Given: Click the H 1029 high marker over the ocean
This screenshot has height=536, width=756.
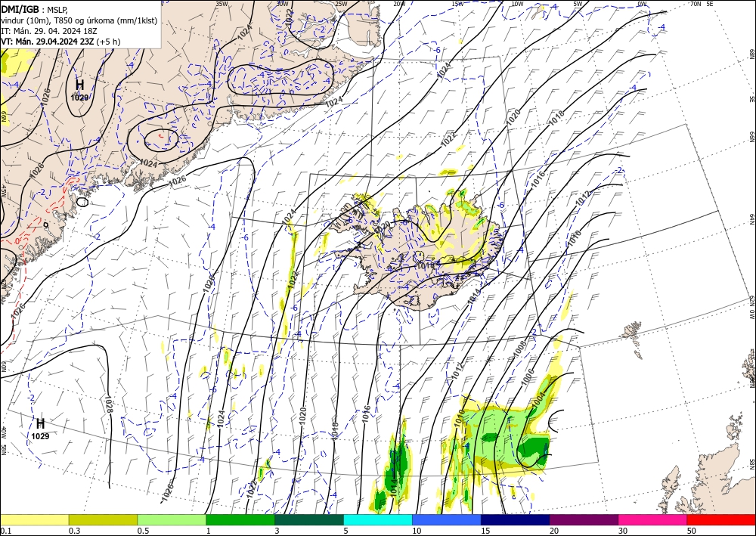Looking at the screenshot, I should (41, 429).
